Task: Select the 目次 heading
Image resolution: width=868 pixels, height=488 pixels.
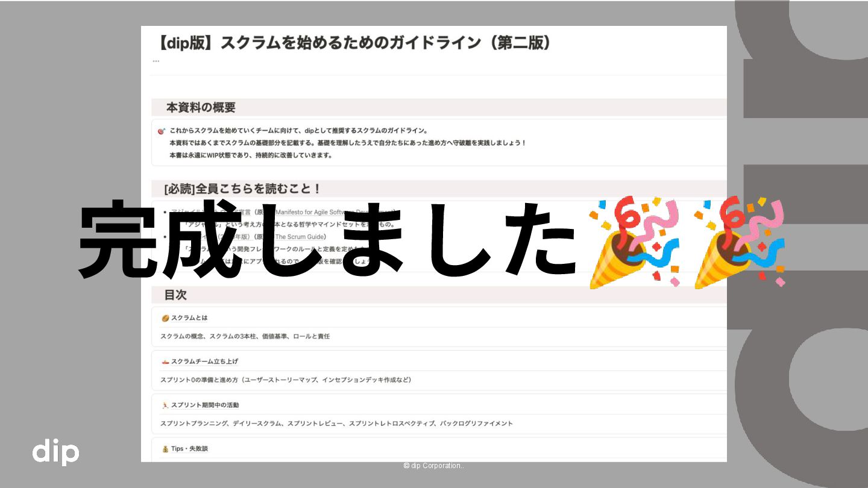Action: pos(175,295)
